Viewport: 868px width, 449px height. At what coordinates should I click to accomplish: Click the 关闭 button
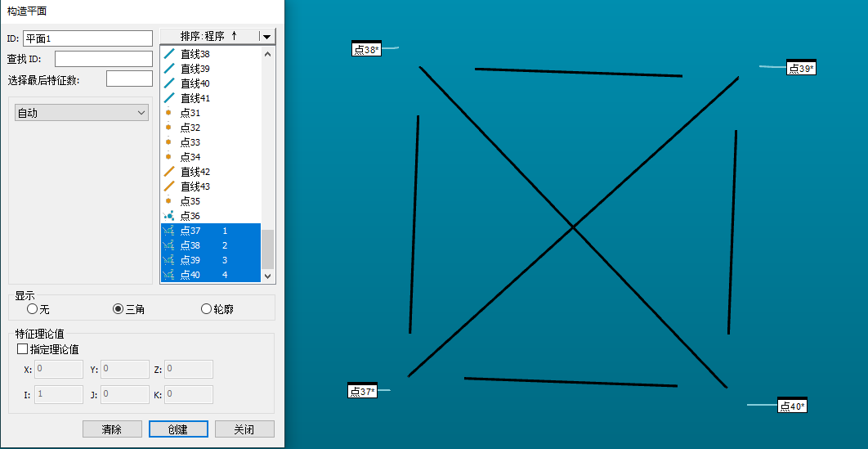pyautogui.click(x=244, y=429)
